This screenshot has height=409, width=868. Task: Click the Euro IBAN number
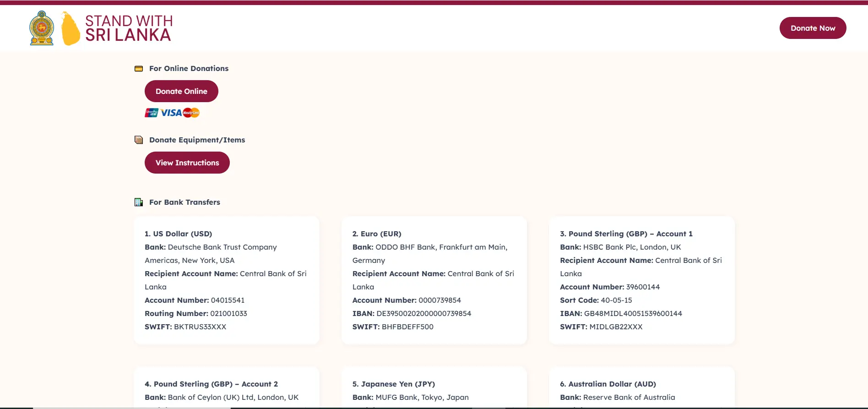click(x=423, y=313)
